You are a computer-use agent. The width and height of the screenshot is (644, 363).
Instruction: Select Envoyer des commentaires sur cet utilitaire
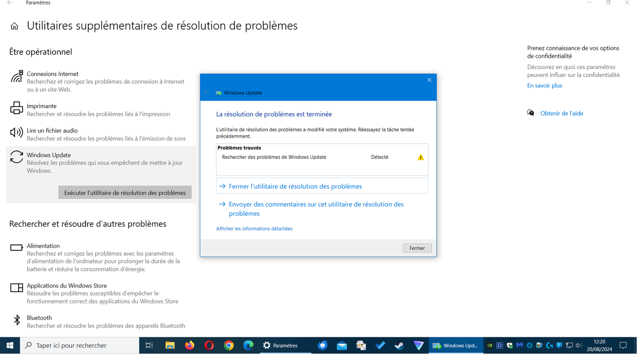(316, 204)
